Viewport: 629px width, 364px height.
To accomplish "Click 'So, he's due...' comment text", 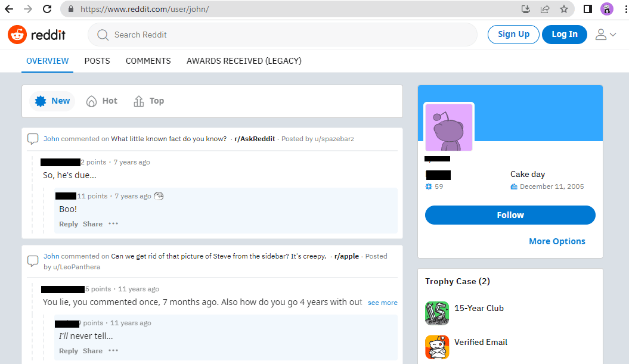I will [69, 175].
